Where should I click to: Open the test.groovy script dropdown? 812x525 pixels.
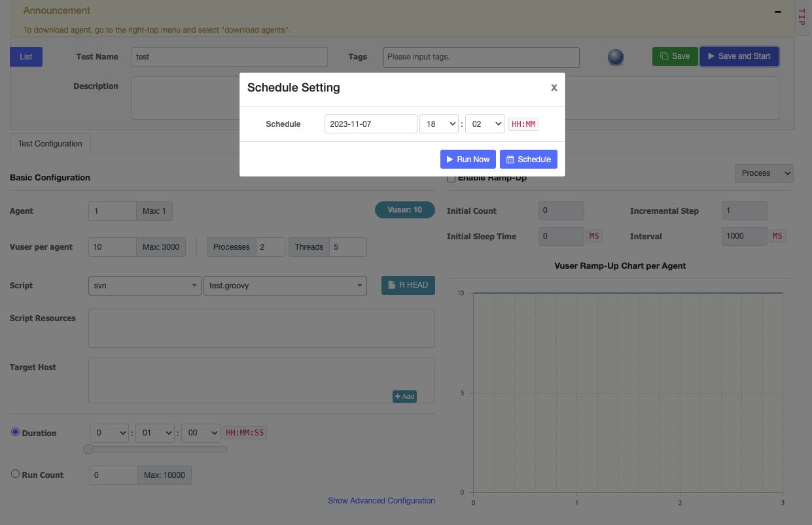(x=285, y=286)
